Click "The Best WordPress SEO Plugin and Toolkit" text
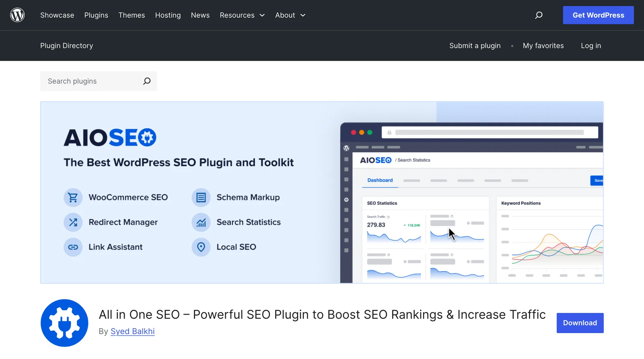The width and height of the screenshot is (644, 359). [179, 163]
